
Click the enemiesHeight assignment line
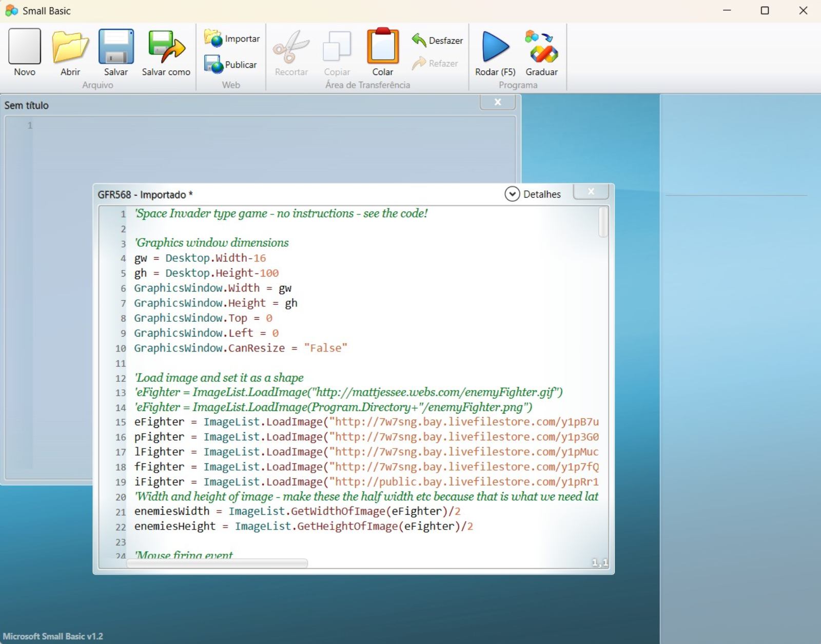(x=304, y=526)
